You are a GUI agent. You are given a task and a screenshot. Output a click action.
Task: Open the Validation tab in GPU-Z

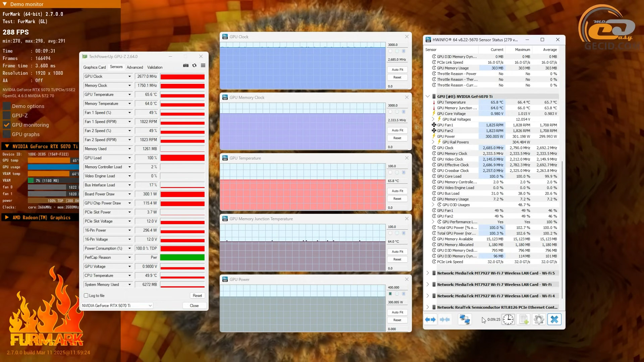(x=155, y=67)
